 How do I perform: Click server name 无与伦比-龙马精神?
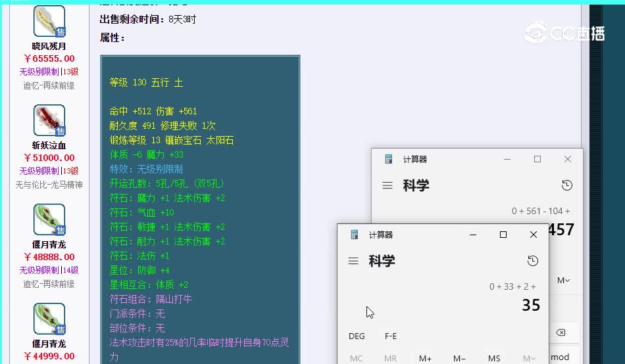click(x=49, y=185)
